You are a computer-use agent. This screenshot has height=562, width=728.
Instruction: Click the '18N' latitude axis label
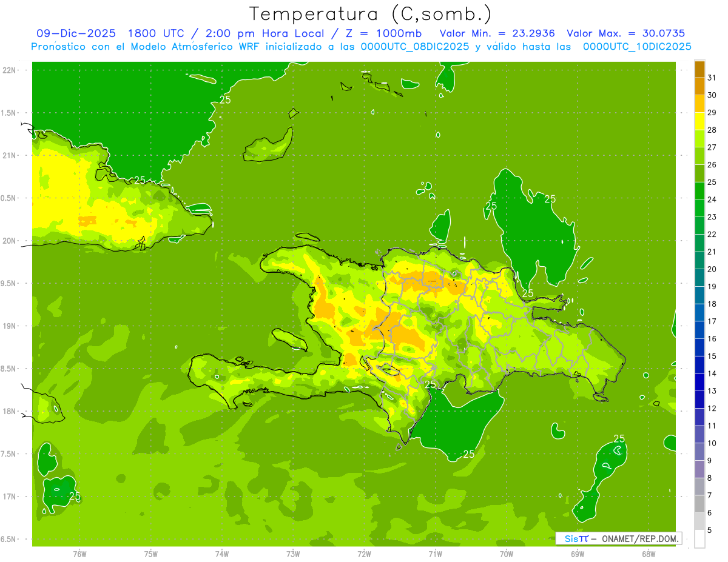coord(9,412)
